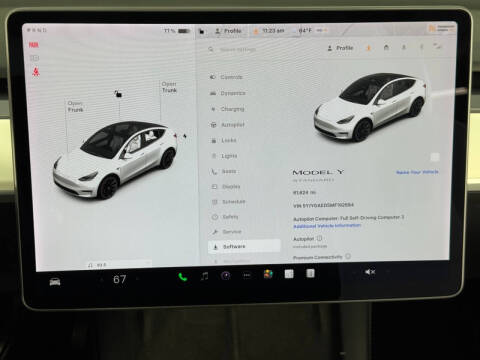
Task: Increase cabin temperature right of 67
Action: pos(137,279)
